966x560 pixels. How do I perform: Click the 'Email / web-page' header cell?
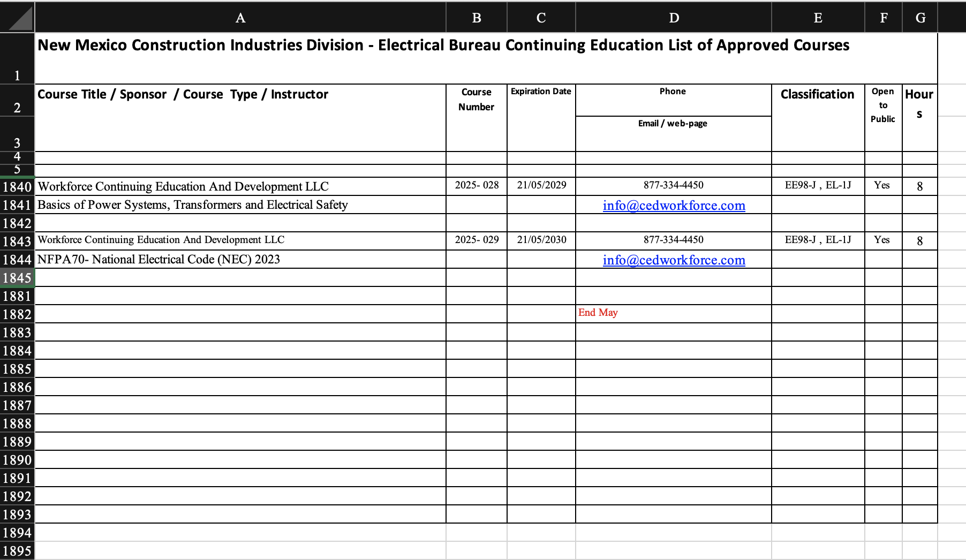point(674,134)
